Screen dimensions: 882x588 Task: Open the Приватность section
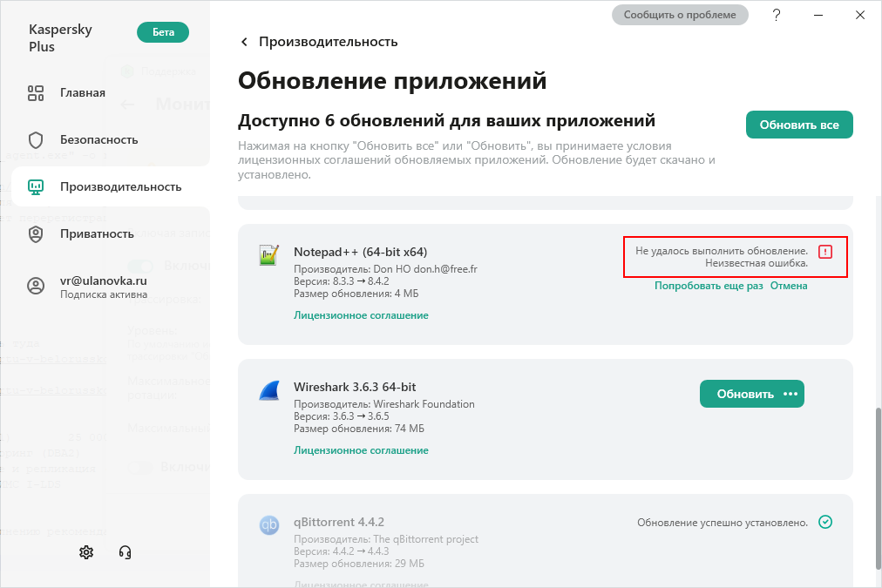coord(97,233)
